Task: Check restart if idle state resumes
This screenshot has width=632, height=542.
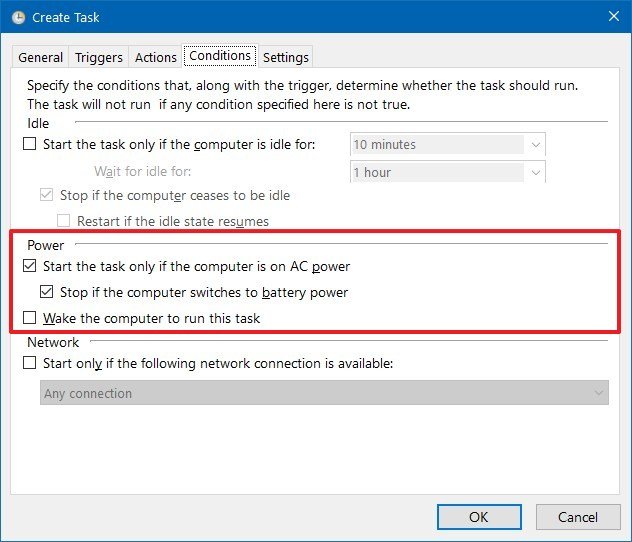Action: tap(64, 221)
